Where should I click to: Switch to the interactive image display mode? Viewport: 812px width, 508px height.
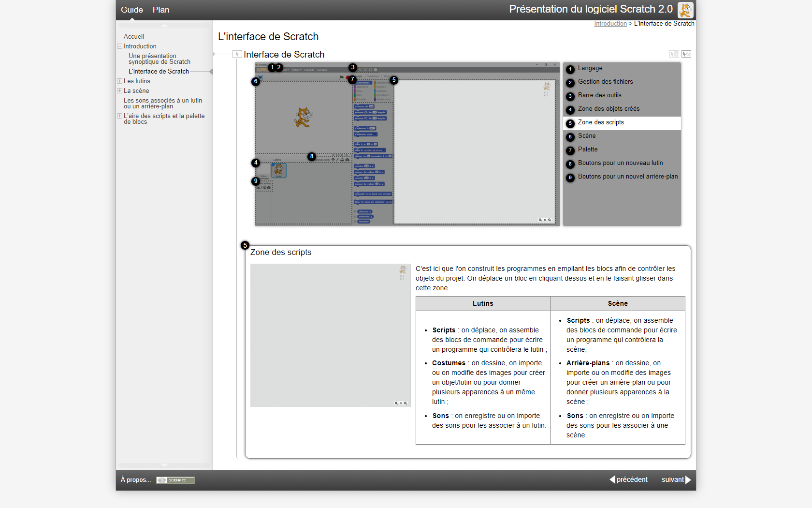pyautogui.click(x=686, y=54)
